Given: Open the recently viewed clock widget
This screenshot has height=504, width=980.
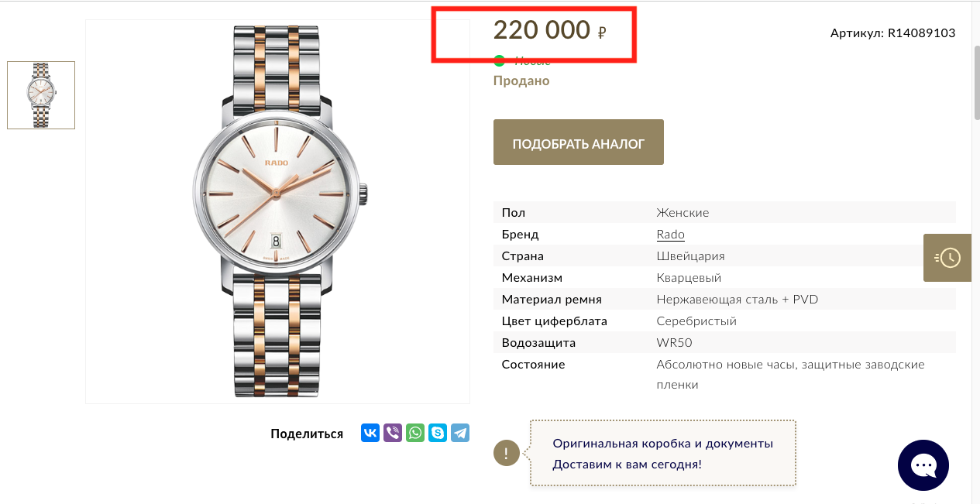Looking at the screenshot, I should (947, 257).
